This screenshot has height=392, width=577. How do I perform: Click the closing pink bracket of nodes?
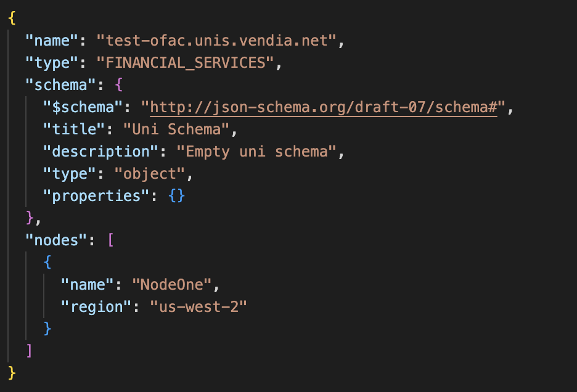[29, 351]
